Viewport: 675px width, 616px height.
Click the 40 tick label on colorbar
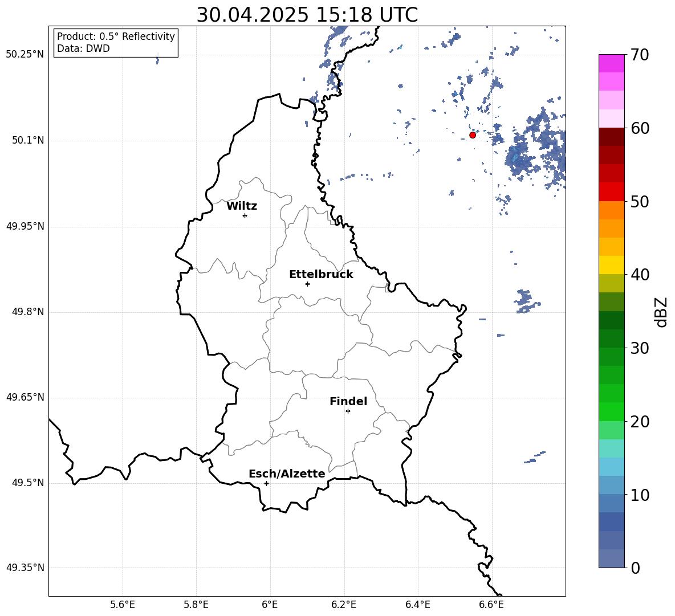coord(640,275)
